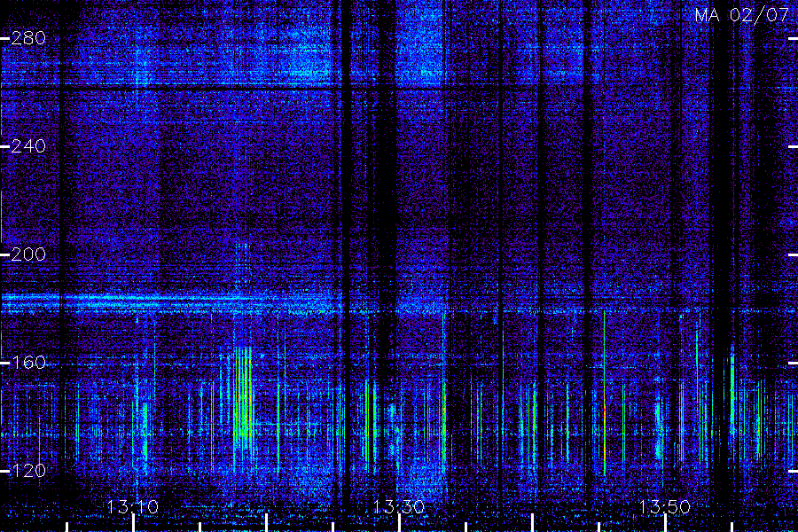Click the 160 frequency axis label
The width and height of the screenshot is (798, 532).
tap(28, 363)
